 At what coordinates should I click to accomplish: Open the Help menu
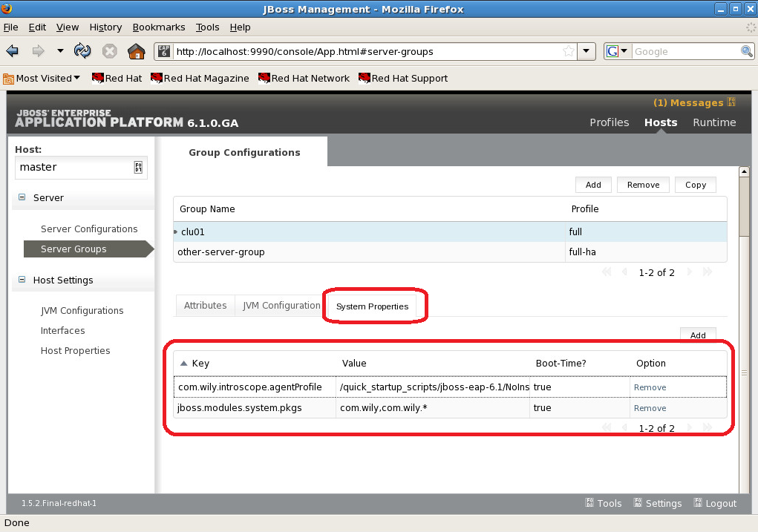(x=240, y=27)
